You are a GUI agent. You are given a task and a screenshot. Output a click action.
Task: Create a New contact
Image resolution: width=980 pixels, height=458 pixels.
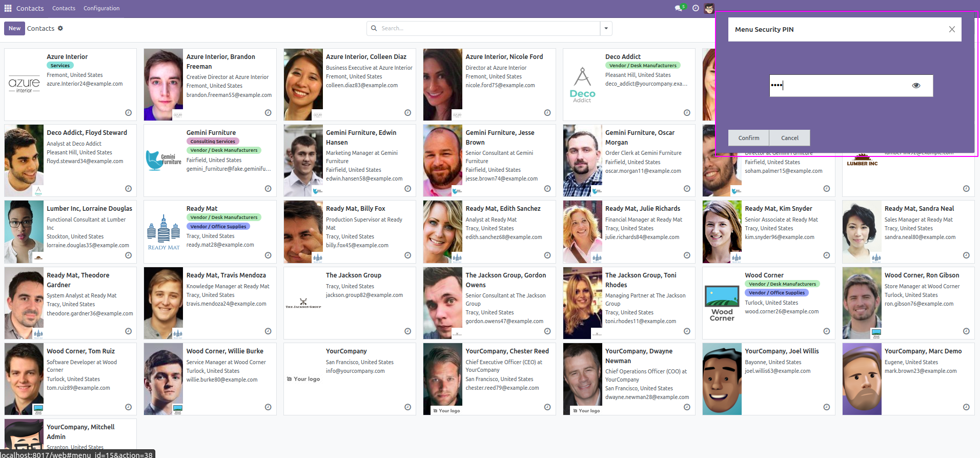[14, 28]
